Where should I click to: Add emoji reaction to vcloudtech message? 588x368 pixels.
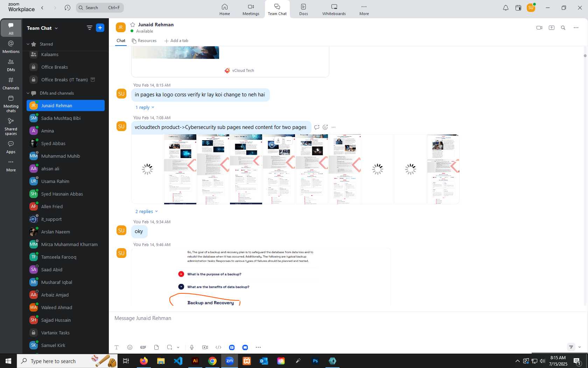[325, 127]
